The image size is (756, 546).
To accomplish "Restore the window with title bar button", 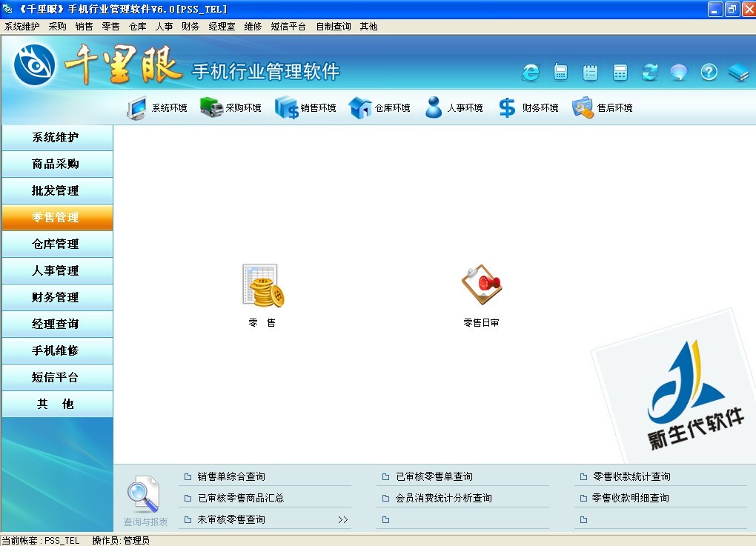I will pos(732,9).
